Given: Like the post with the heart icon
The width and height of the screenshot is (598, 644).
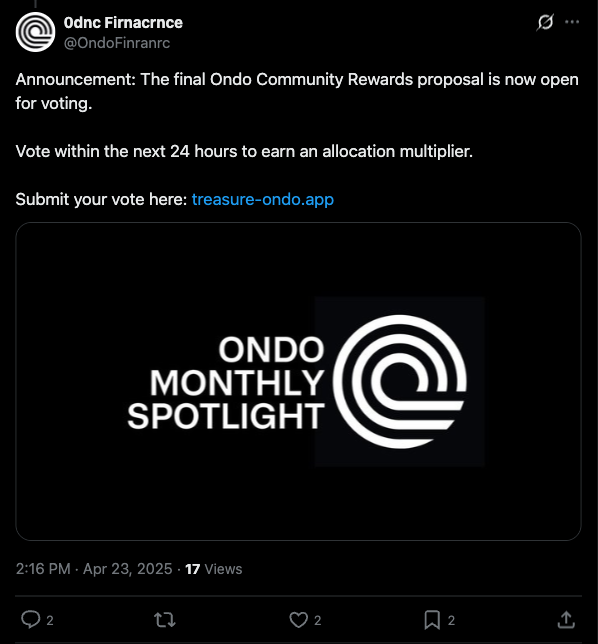Looking at the screenshot, I should [299, 619].
